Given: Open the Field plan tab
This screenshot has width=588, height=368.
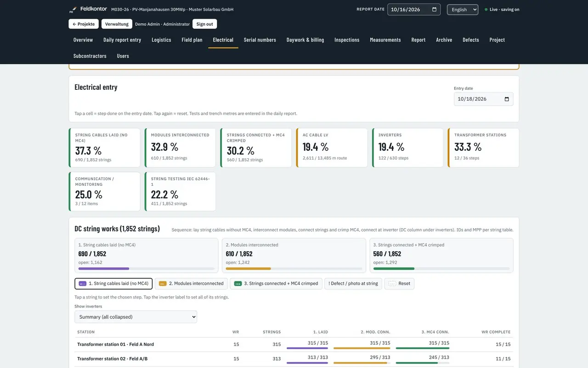Looking at the screenshot, I should coord(192,40).
